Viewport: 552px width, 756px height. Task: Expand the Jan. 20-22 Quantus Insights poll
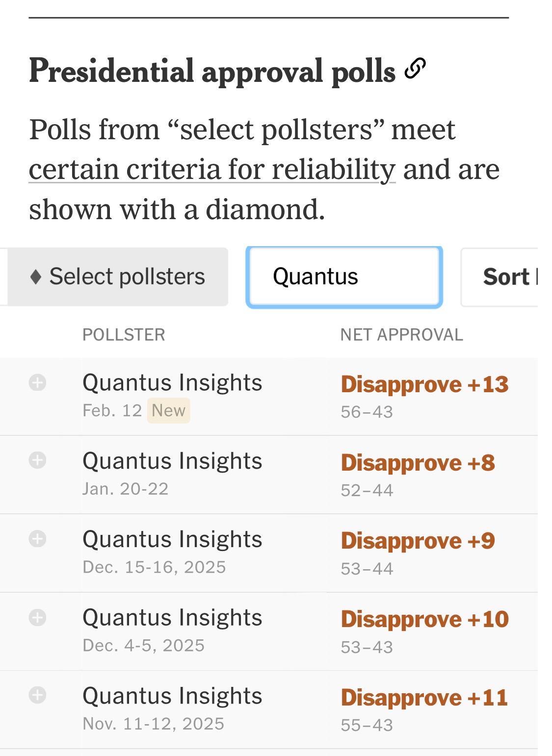(x=37, y=460)
